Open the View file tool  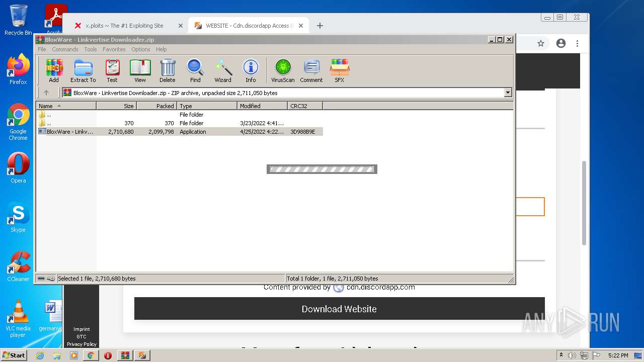pos(140,70)
